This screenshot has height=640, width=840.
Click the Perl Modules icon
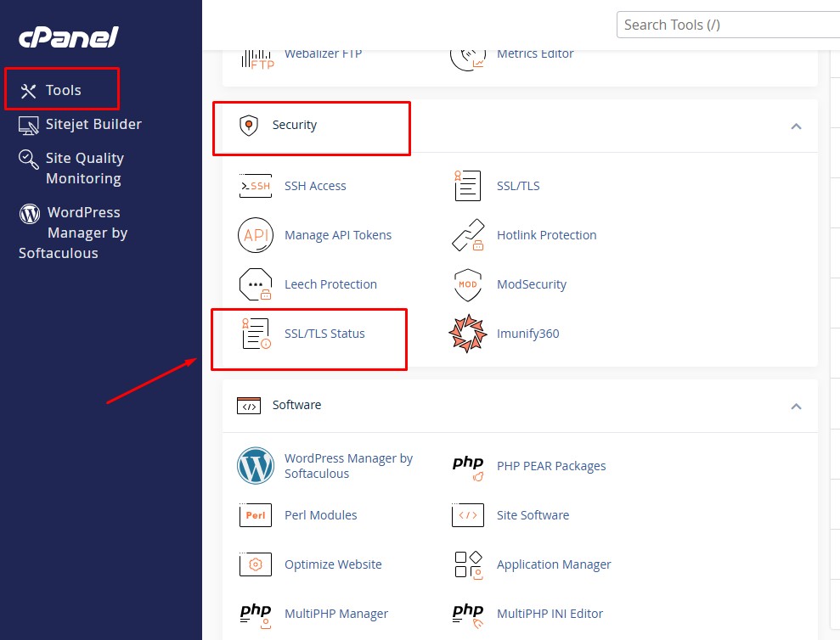coord(256,515)
